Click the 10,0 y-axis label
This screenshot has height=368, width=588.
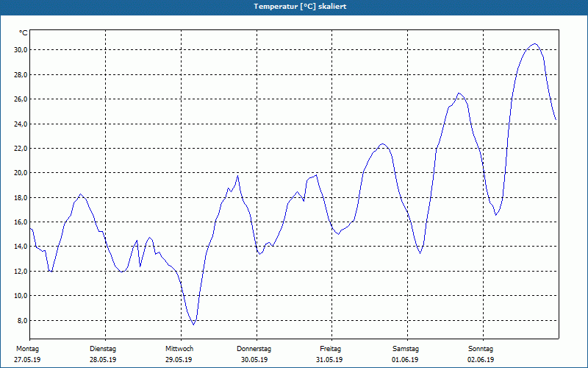[x=21, y=296]
